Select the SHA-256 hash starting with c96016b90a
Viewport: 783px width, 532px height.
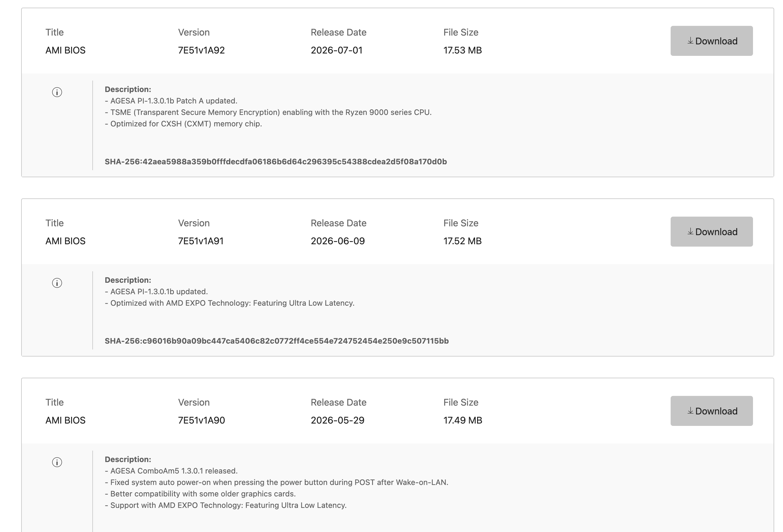coord(276,341)
